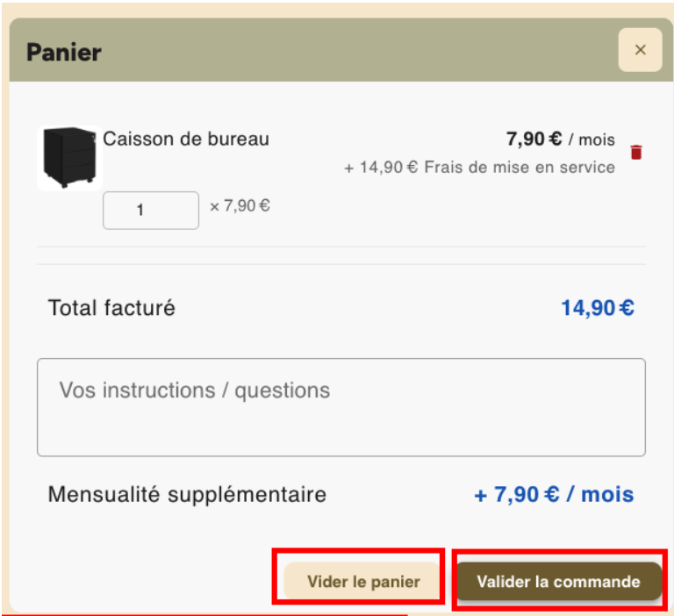Click the Total facturé label

(111, 308)
